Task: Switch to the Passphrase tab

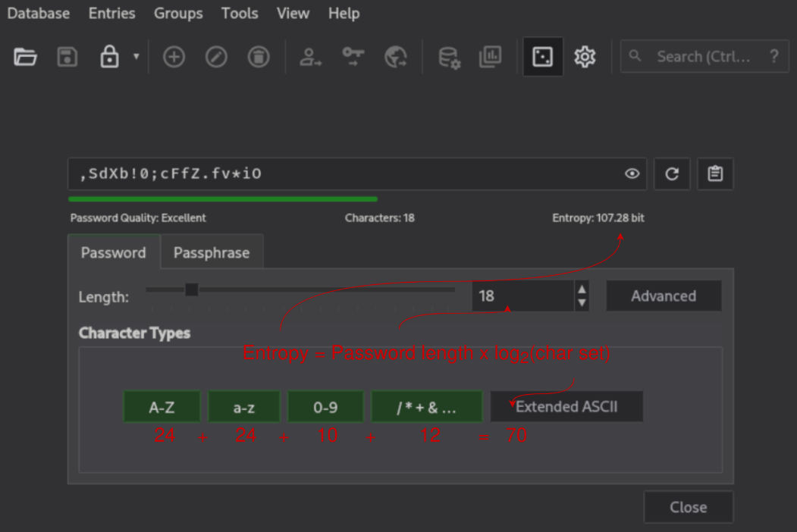Action: [211, 253]
